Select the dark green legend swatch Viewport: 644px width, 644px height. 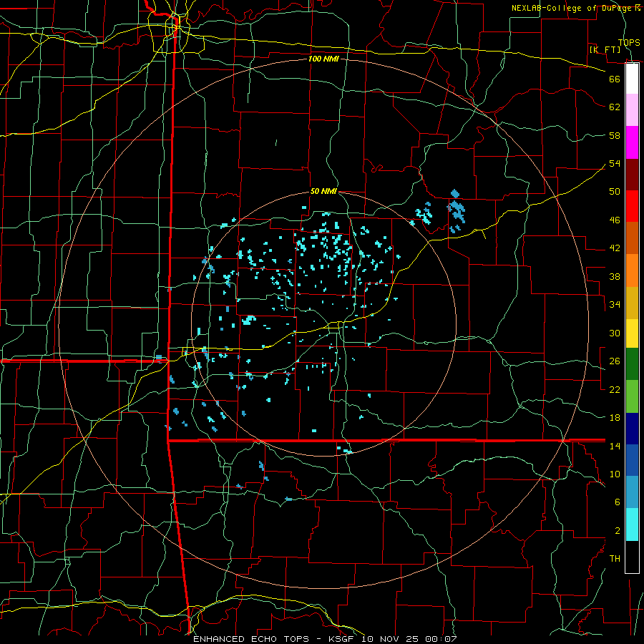pyautogui.click(x=632, y=364)
